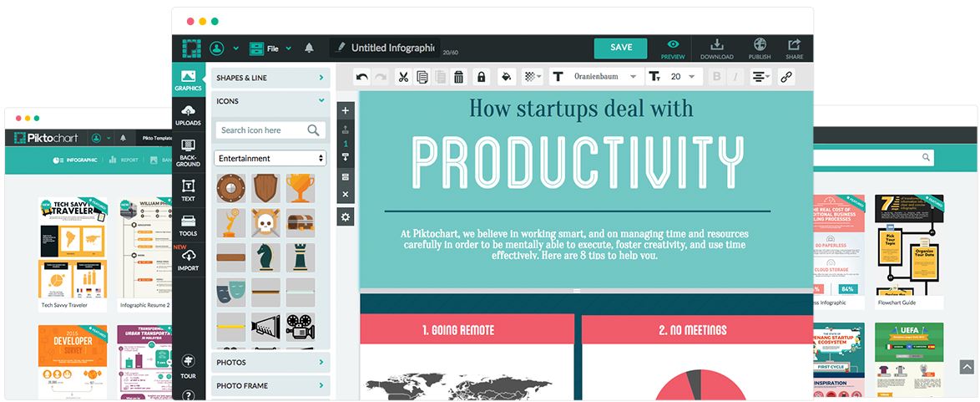Click the Download button
The width and height of the screenshot is (980, 402).
coord(717,48)
